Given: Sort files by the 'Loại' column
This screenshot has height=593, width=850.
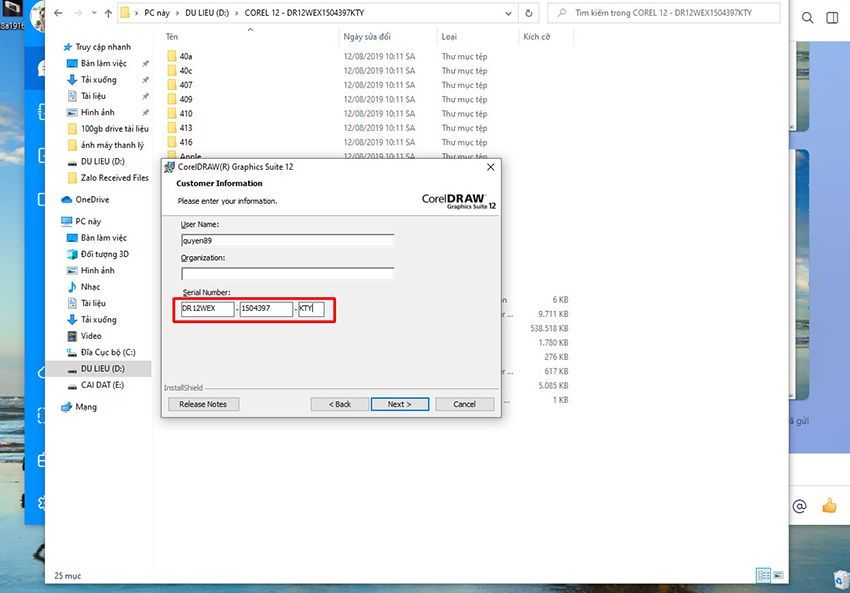Looking at the screenshot, I should pos(449,37).
